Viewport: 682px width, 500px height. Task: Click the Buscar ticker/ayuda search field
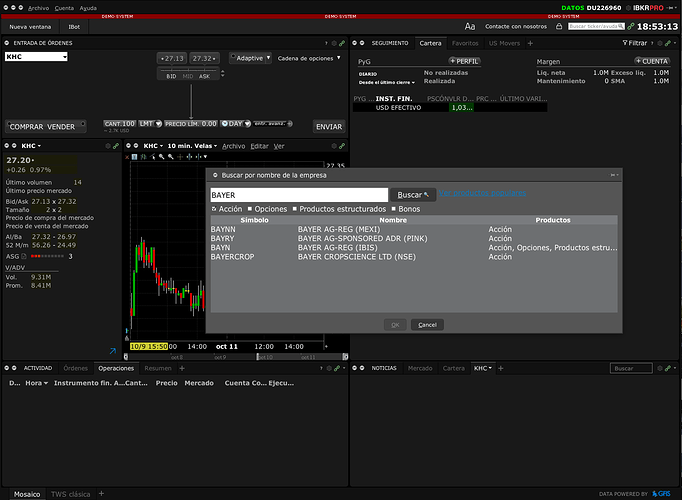coord(596,27)
